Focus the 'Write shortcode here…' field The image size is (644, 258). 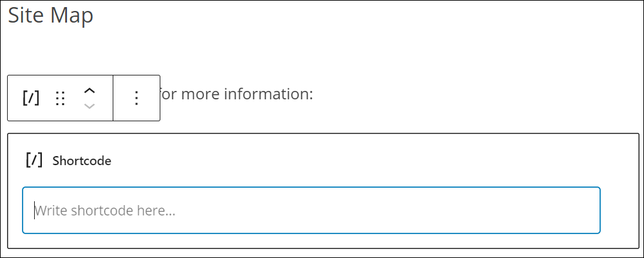pyautogui.click(x=311, y=210)
